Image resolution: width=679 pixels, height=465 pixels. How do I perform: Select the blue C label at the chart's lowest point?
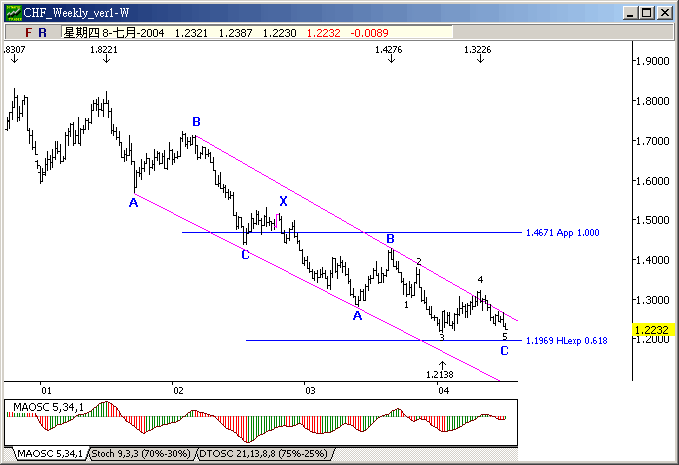[x=504, y=351]
